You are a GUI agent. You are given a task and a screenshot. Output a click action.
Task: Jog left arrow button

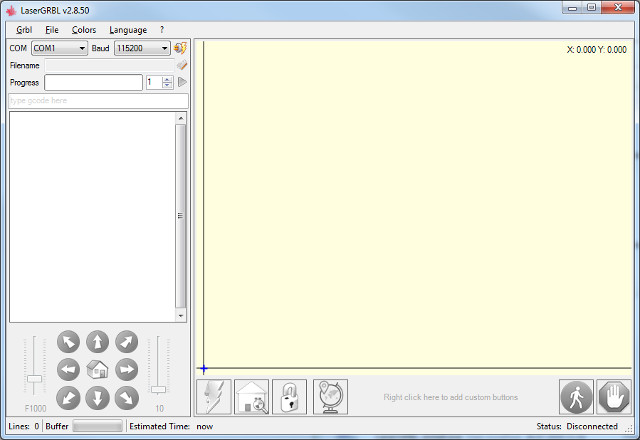pos(68,370)
